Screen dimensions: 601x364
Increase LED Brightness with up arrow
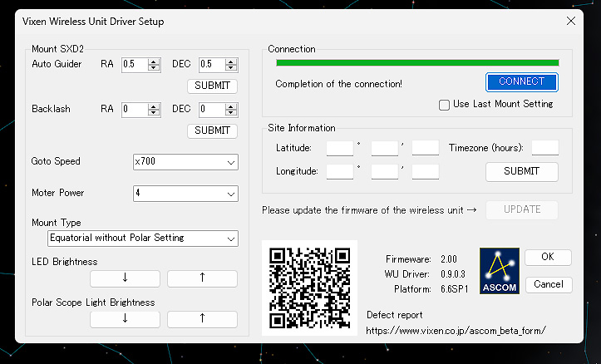(x=202, y=278)
